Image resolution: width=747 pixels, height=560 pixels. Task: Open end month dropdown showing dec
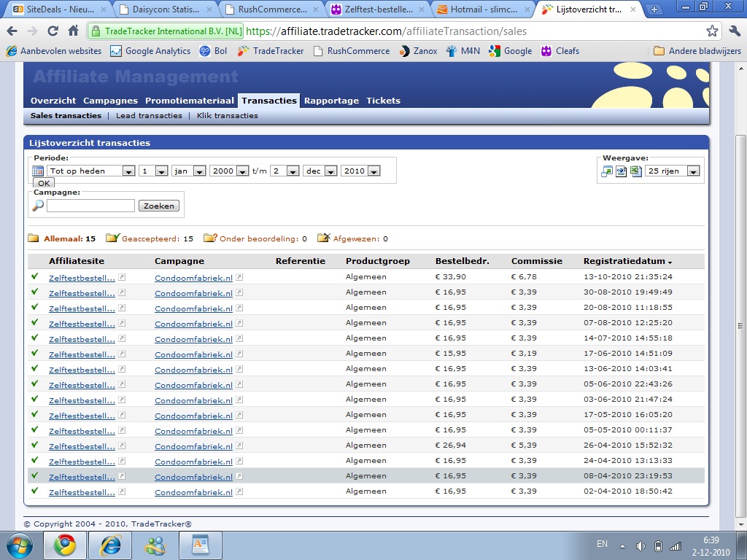(x=320, y=171)
